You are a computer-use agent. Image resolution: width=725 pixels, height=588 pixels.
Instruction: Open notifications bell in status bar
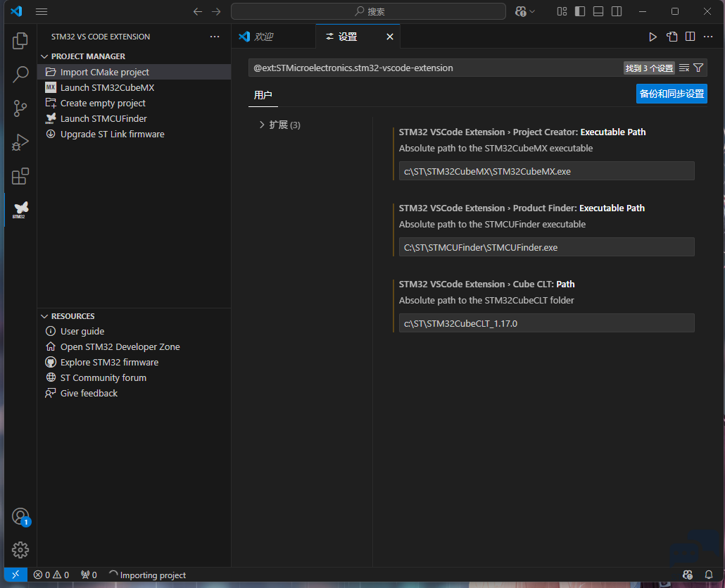pyautogui.click(x=708, y=575)
